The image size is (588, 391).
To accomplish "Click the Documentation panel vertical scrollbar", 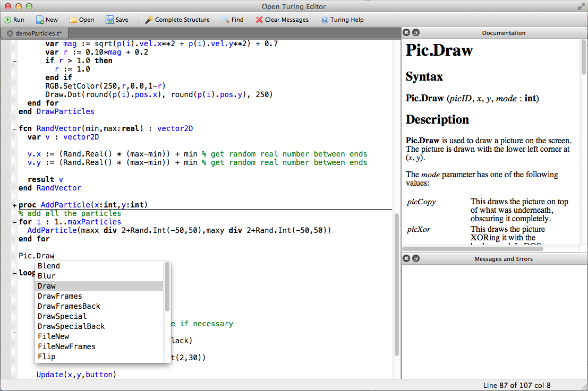I will click(584, 56).
